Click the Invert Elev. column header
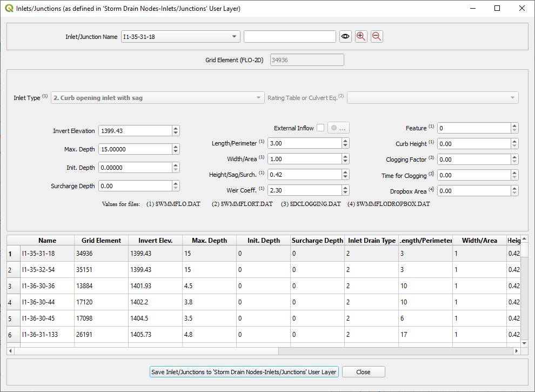Image resolution: width=535 pixels, height=392 pixels. pyautogui.click(x=155, y=240)
